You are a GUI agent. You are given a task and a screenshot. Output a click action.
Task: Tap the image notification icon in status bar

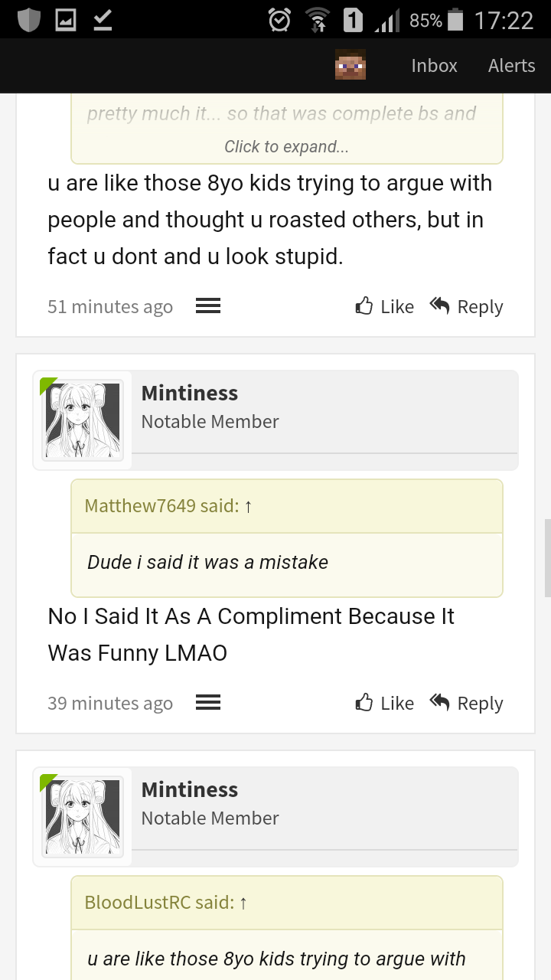(x=66, y=21)
